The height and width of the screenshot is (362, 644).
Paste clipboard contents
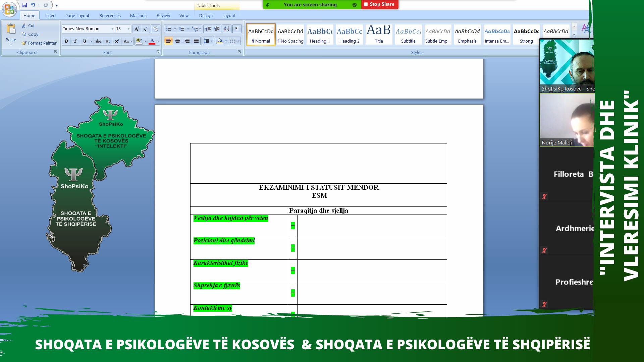(11, 35)
